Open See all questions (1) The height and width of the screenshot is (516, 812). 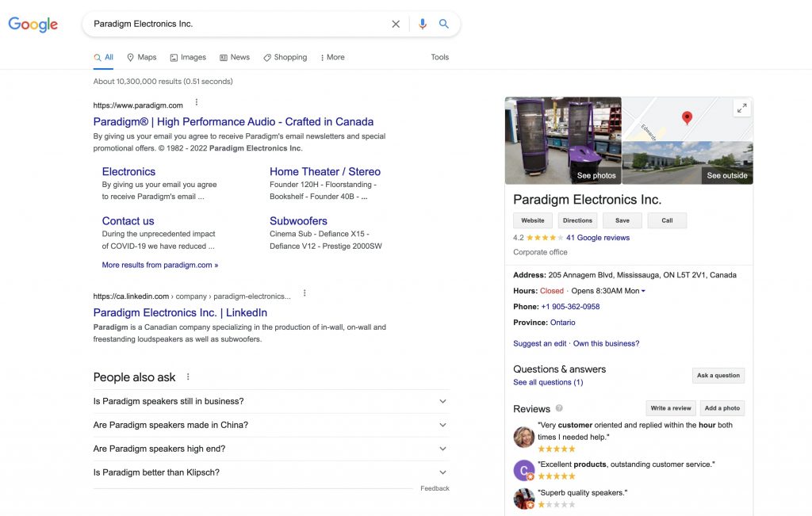548,383
